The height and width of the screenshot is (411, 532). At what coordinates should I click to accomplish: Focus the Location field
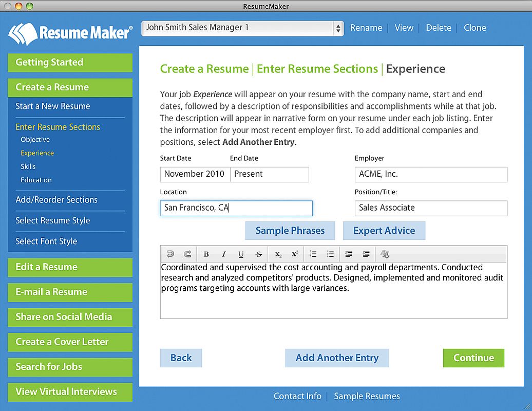tap(236, 208)
